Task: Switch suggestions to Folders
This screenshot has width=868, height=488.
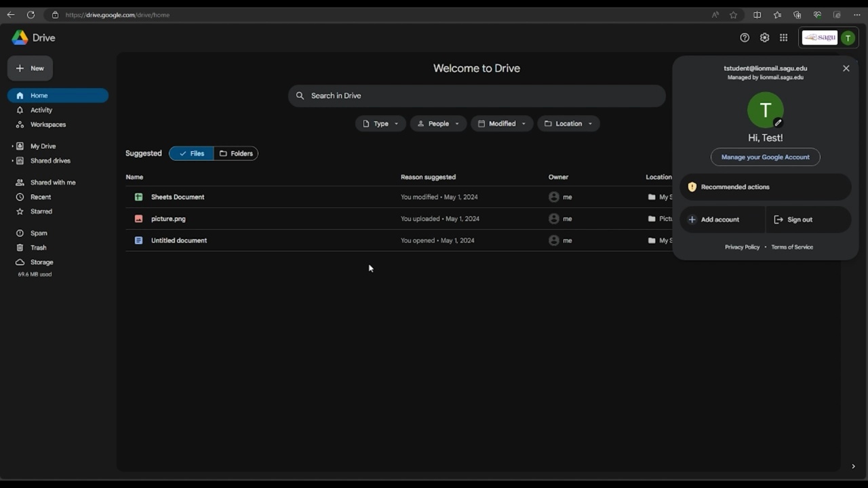Action: click(x=236, y=154)
